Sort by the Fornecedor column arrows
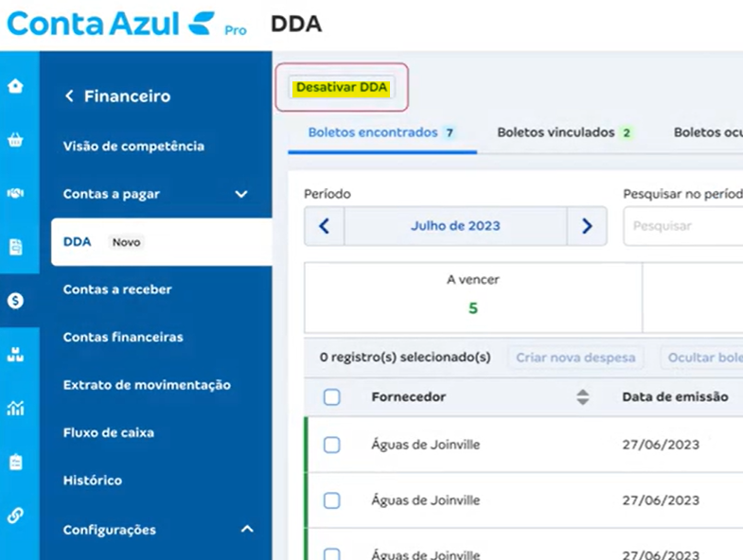The image size is (743, 560). coord(582,397)
